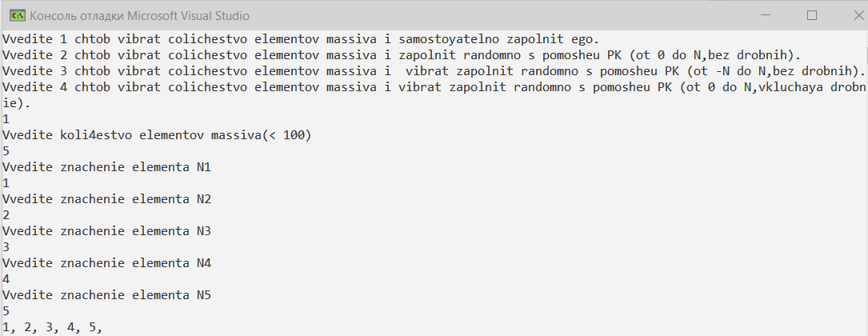Click the wrapped 'ie).' text line
Viewport: 868px width, 336px height.
click(x=17, y=104)
